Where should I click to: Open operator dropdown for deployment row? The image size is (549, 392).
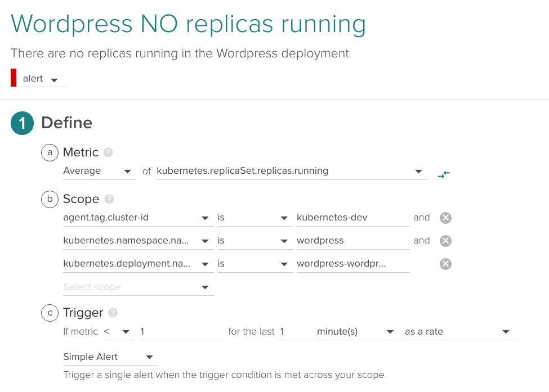(x=255, y=264)
